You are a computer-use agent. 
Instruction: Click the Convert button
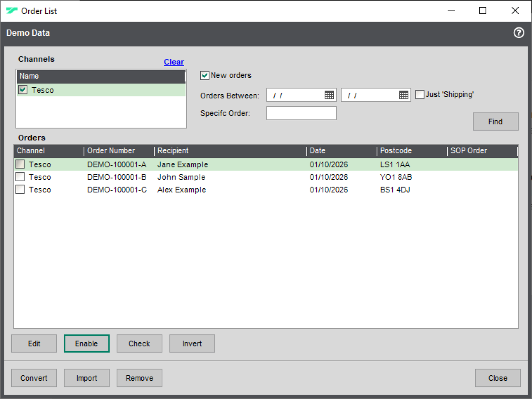(x=34, y=378)
